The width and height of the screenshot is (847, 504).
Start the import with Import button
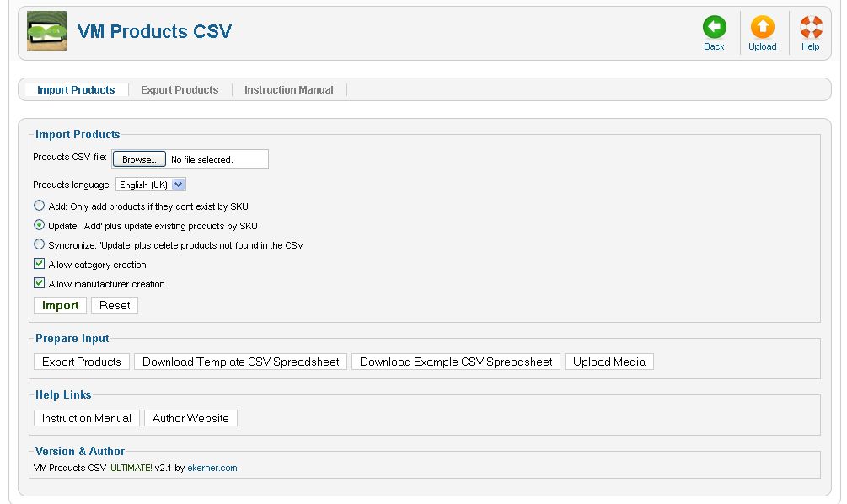pos(60,305)
